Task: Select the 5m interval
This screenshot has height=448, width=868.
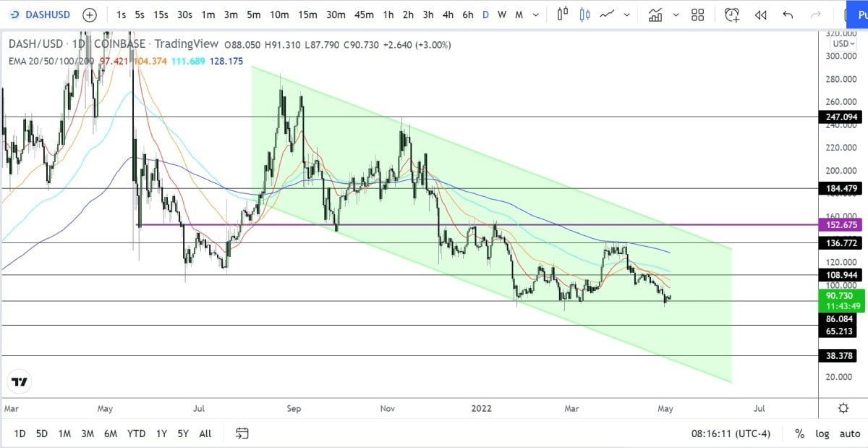Action: tap(253, 14)
